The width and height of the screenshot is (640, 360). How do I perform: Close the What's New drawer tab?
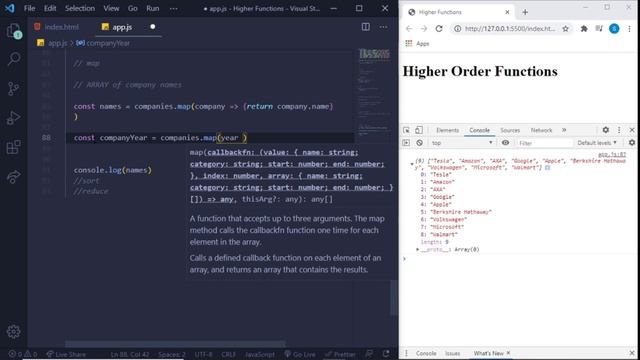click(508, 353)
